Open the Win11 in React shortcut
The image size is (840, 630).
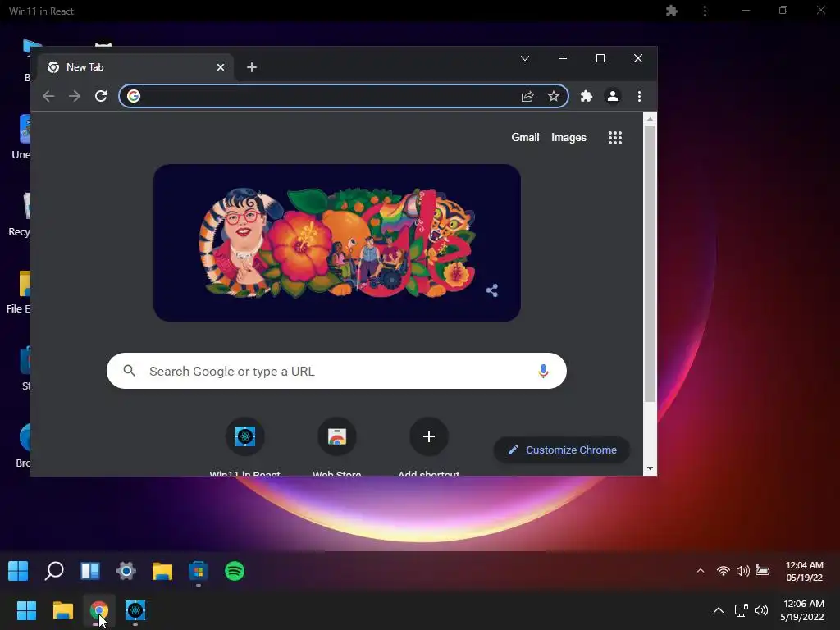244,436
